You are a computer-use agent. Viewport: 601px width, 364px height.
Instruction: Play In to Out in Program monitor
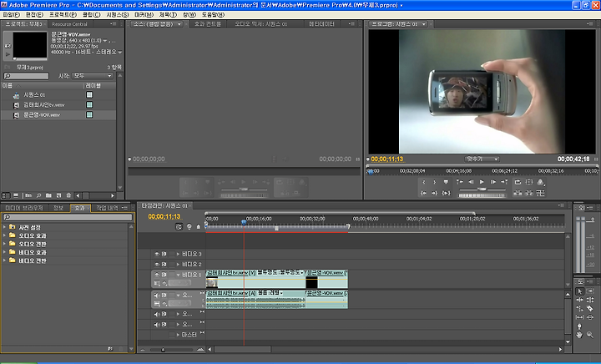click(x=446, y=193)
